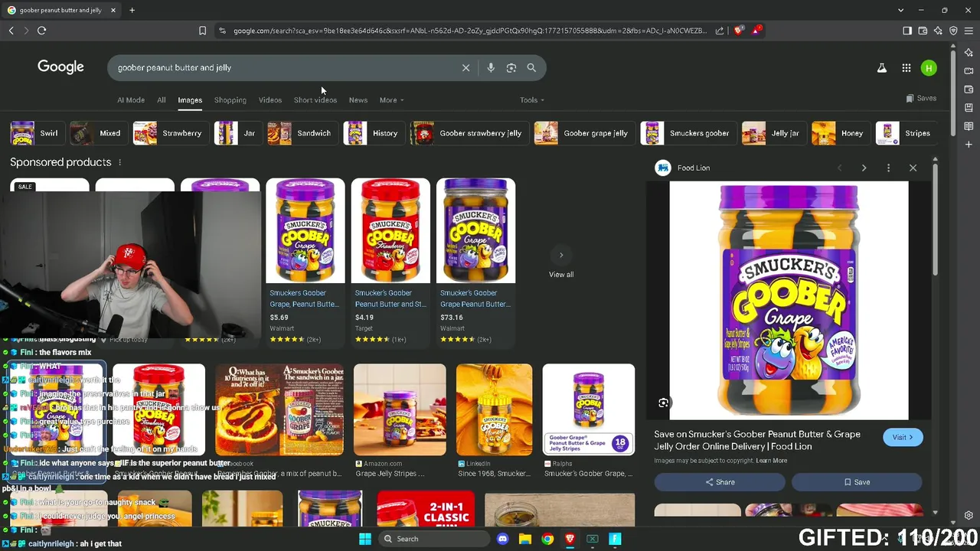
Task: Open Search Labs flask icon
Action: [x=882, y=68]
